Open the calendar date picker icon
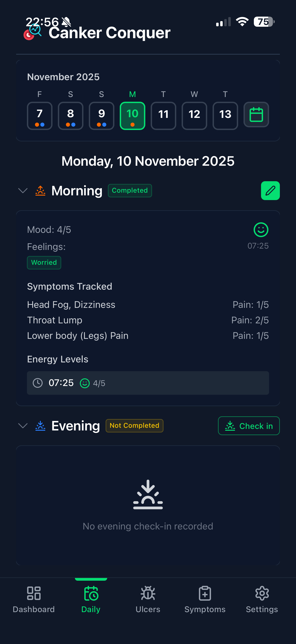Image resolution: width=296 pixels, height=644 pixels. pyautogui.click(x=256, y=115)
